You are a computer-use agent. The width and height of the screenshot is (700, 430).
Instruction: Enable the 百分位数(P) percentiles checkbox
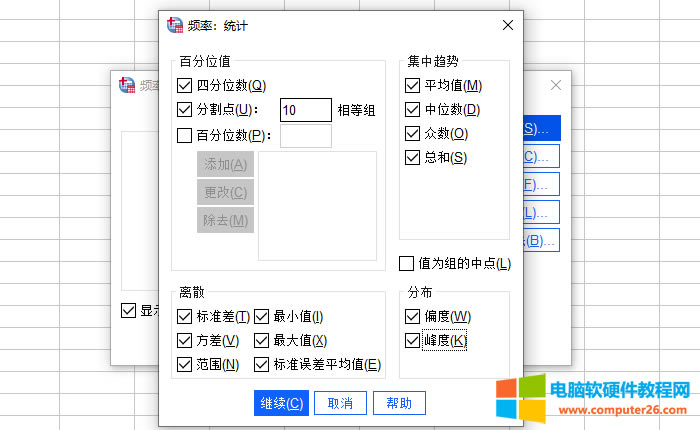click(x=184, y=135)
